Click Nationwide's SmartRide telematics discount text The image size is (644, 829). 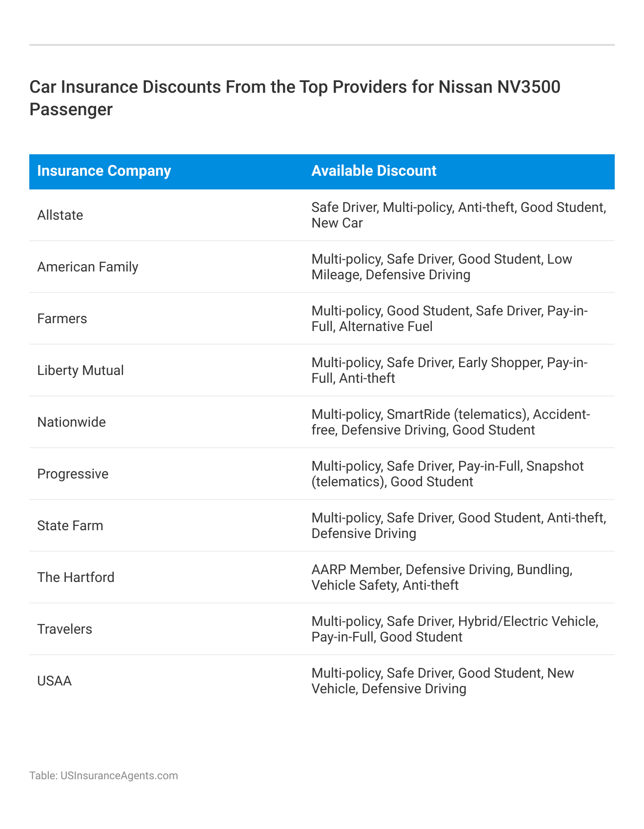coord(457,414)
